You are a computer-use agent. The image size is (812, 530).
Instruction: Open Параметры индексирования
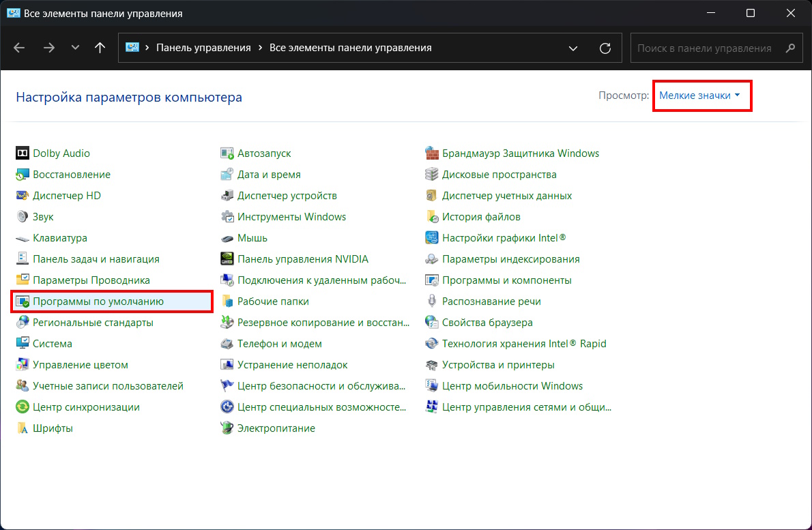(x=510, y=259)
